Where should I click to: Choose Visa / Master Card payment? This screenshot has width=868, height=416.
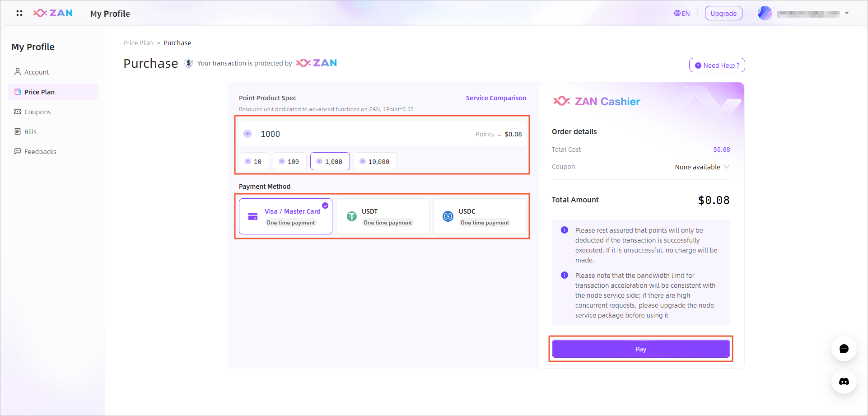[285, 216]
